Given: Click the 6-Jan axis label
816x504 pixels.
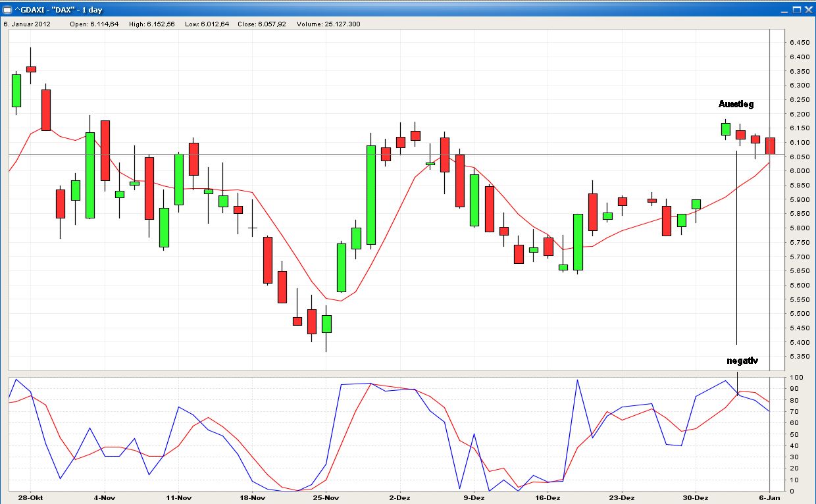Looking at the screenshot, I should coord(769,497).
